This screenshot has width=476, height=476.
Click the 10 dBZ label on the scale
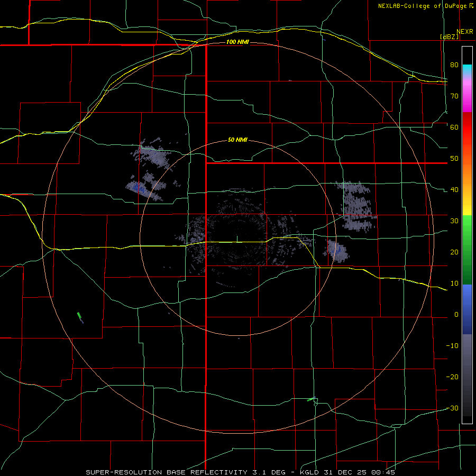(x=454, y=283)
